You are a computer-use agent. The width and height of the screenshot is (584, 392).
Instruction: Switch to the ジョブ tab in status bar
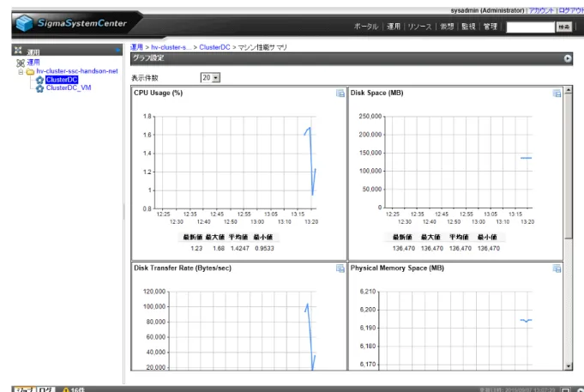[x=25, y=389]
